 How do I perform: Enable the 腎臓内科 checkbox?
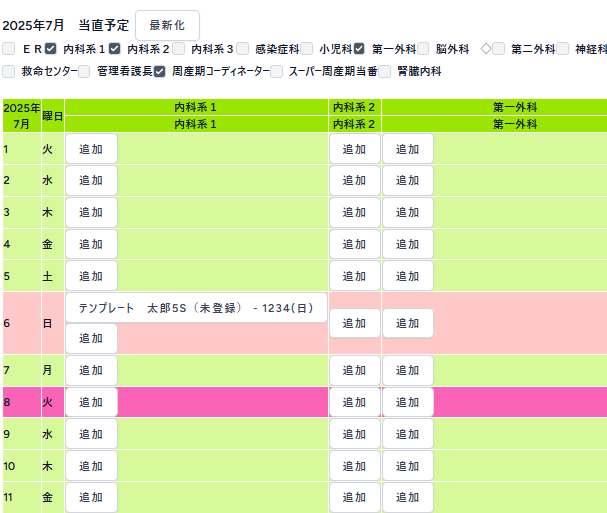pos(385,72)
